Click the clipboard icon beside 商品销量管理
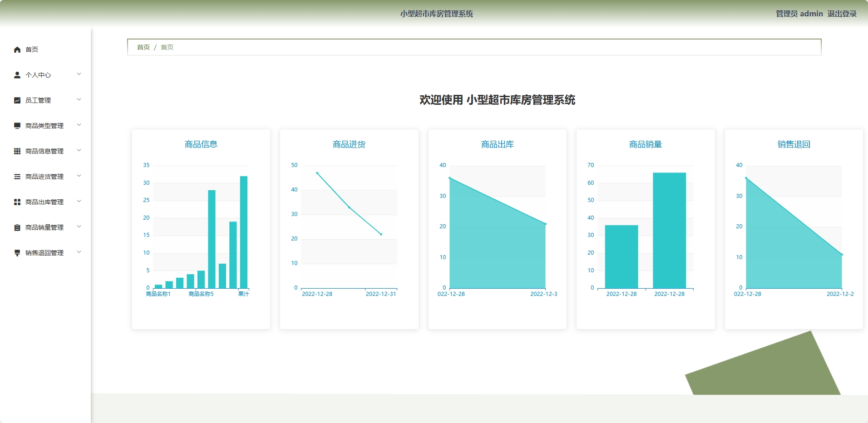 (x=17, y=227)
